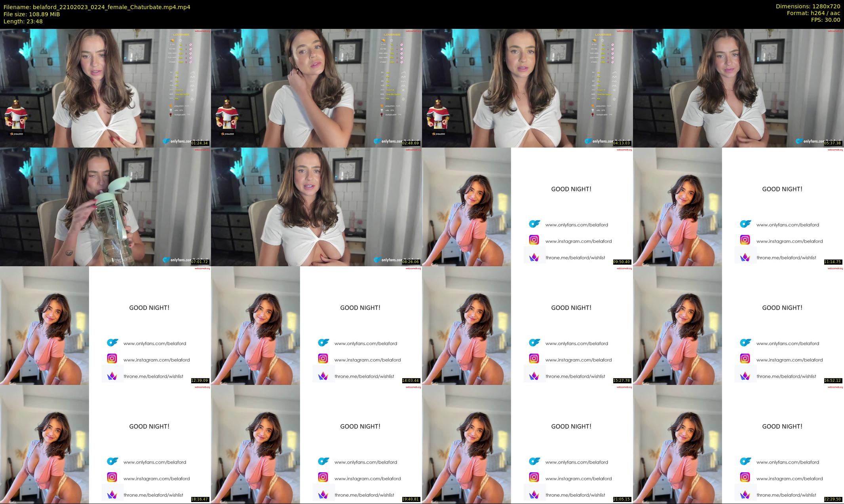Click the onlyfans URL in the 09:50.40 frame

point(576,225)
